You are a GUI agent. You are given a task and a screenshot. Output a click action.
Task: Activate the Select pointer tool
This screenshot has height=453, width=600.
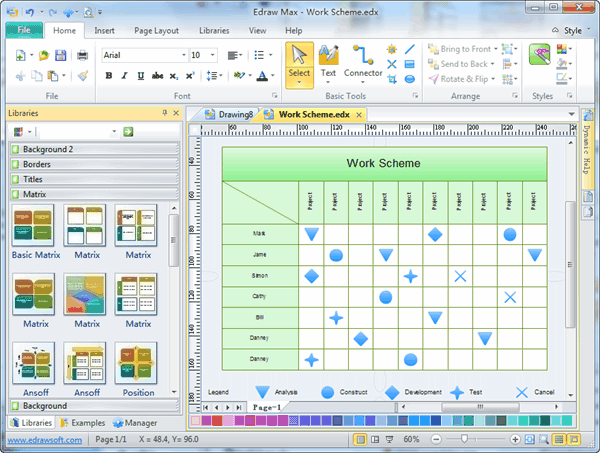tap(299, 65)
